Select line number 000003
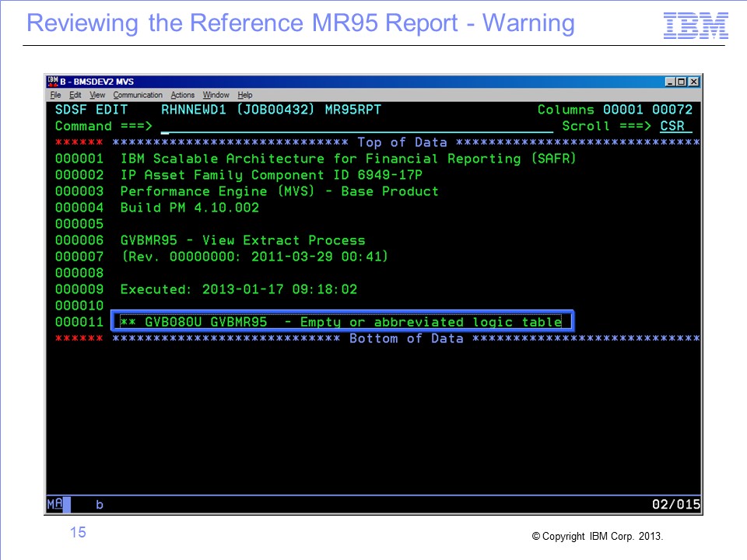The height and width of the screenshot is (560, 747). pyautogui.click(x=79, y=191)
